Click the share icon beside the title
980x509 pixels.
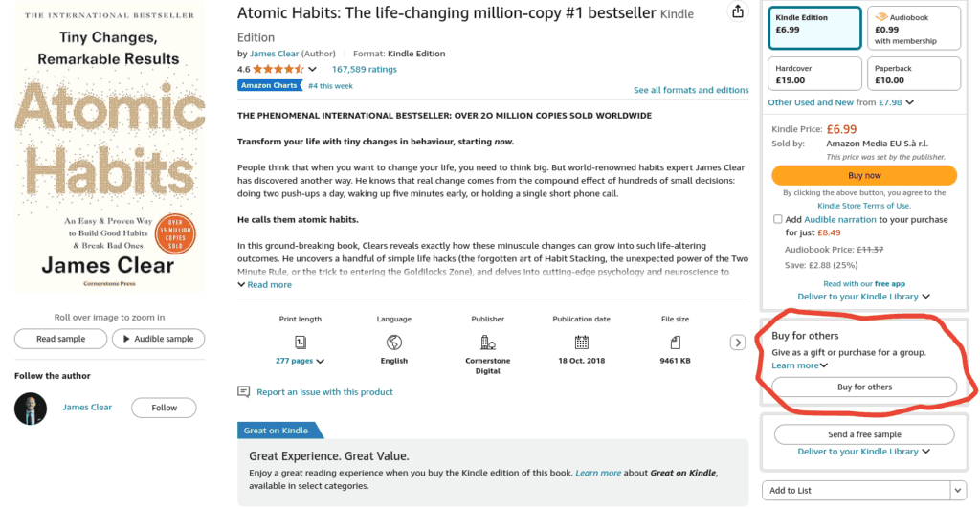pos(738,11)
